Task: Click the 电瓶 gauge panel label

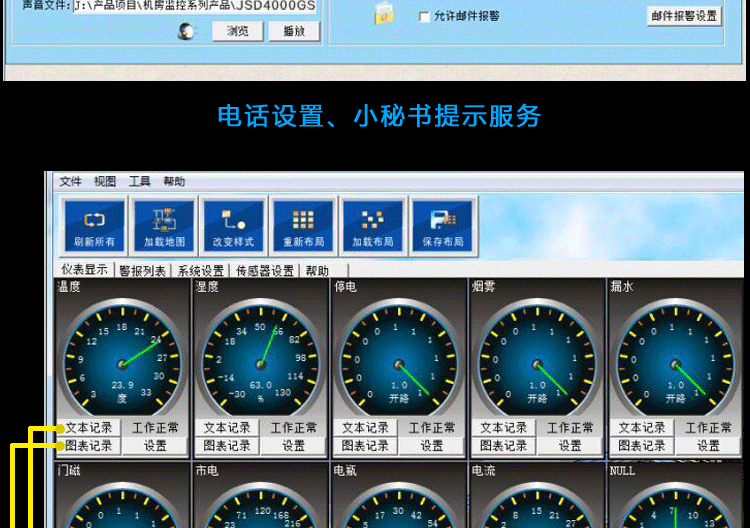Action: point(345,471)
